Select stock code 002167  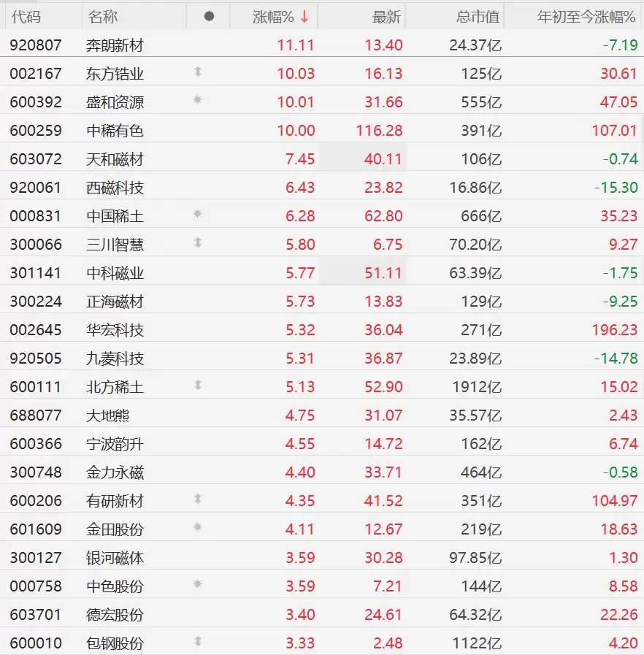pyautogui.click(x=36, y=74)
